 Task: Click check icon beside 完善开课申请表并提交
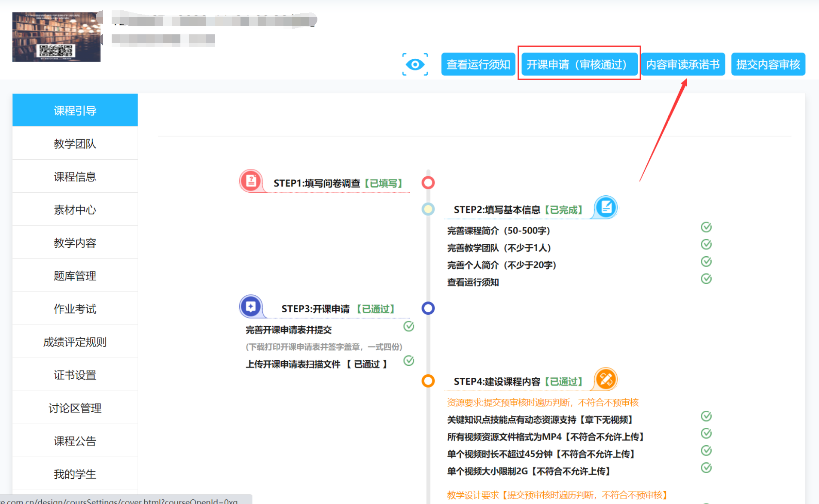coord(409,326)
